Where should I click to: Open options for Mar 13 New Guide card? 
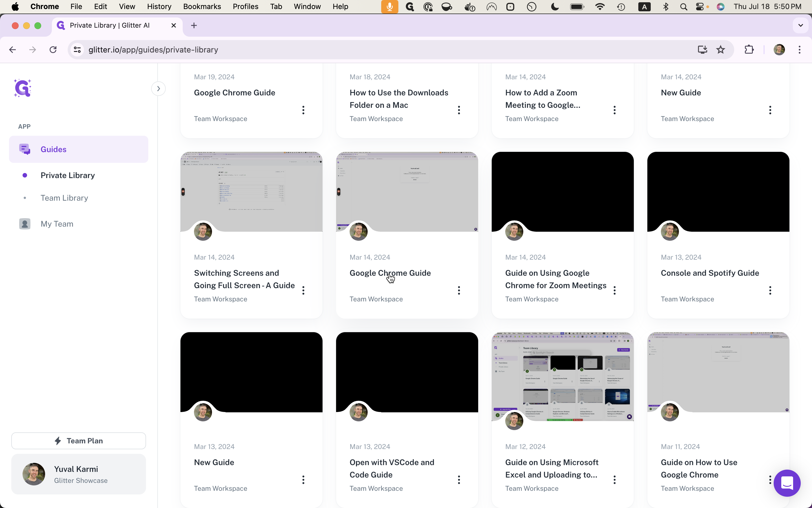[303, 480]
